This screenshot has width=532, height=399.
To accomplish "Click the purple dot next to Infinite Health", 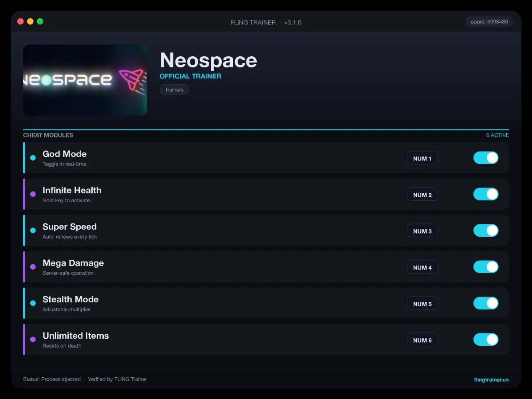I will pos(33,194).
